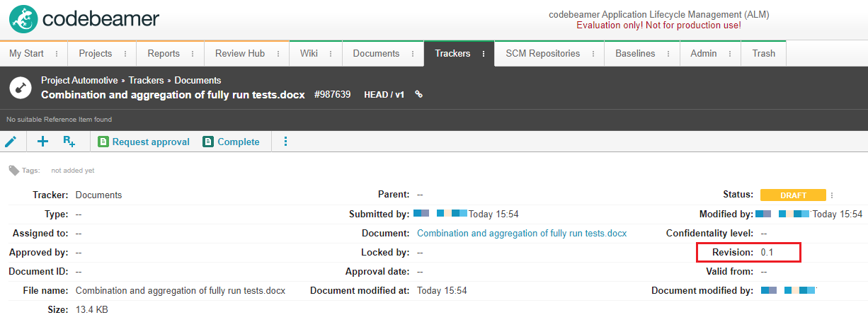Click the plus icon to add item
Viewport: 868px width, 315px height.
pos(42,142)
